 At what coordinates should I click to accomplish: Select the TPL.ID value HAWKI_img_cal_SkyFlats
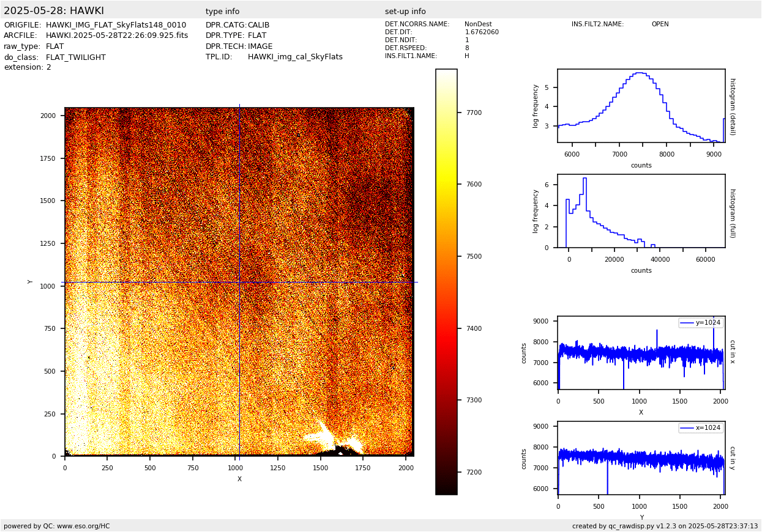pos(295,57)
